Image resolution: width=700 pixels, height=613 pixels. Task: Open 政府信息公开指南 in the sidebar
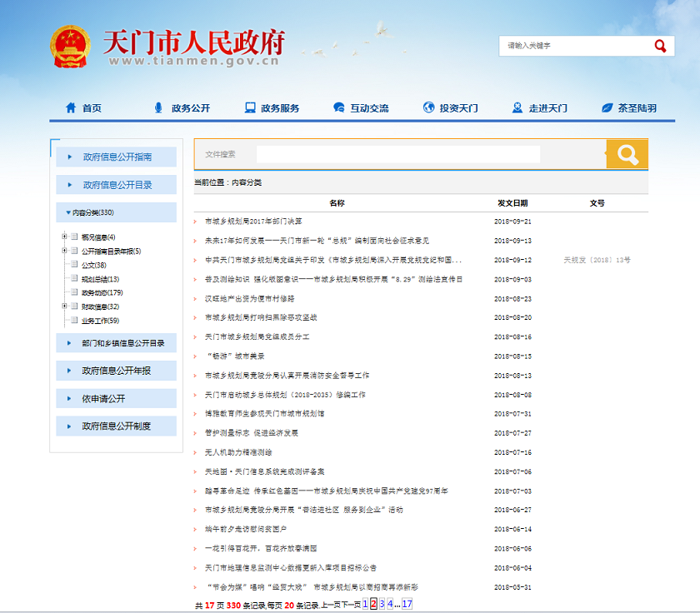point(117,157)
